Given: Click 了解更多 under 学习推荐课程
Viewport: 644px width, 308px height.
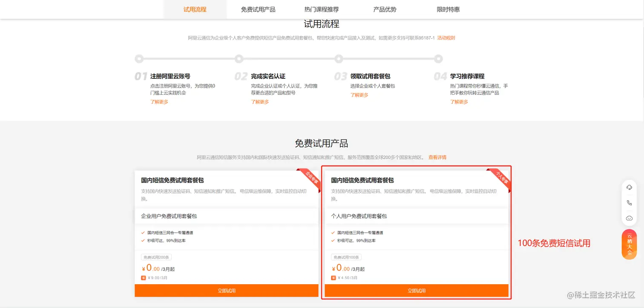Looking at the screenshot, I should tap(459, 102).
